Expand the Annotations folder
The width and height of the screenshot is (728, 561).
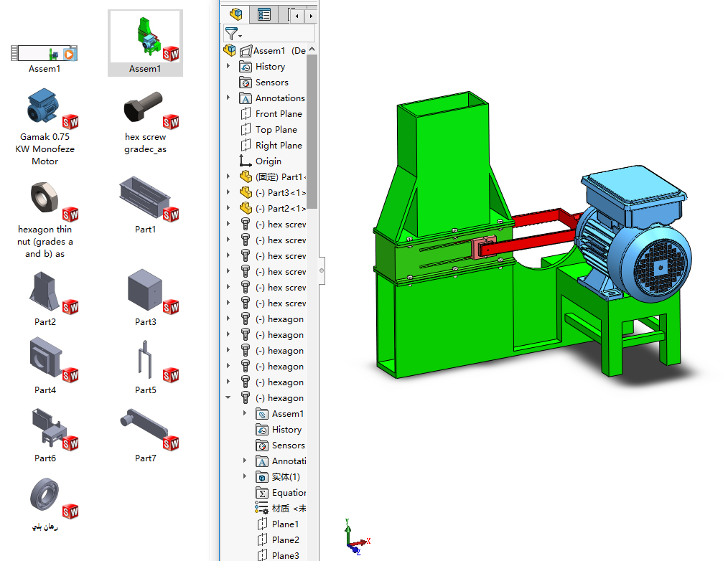coord(228,98)
